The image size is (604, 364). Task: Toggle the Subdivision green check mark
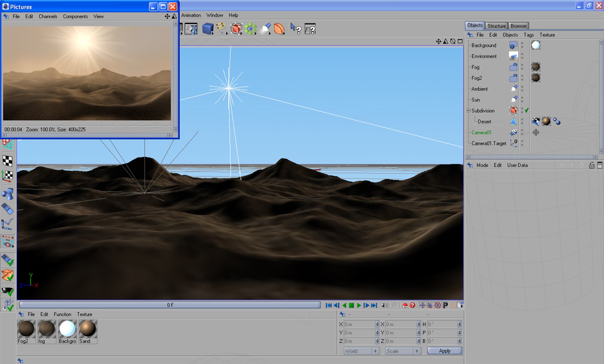click(x=527, y=110)
